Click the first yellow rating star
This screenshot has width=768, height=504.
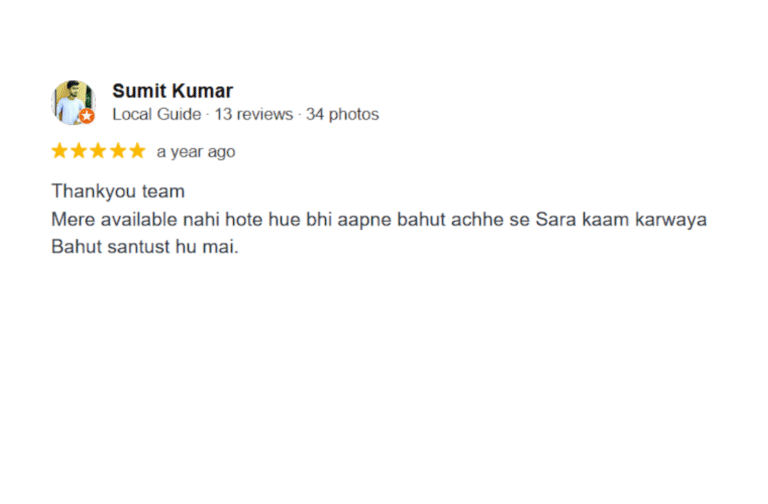(x=60, y=151)
